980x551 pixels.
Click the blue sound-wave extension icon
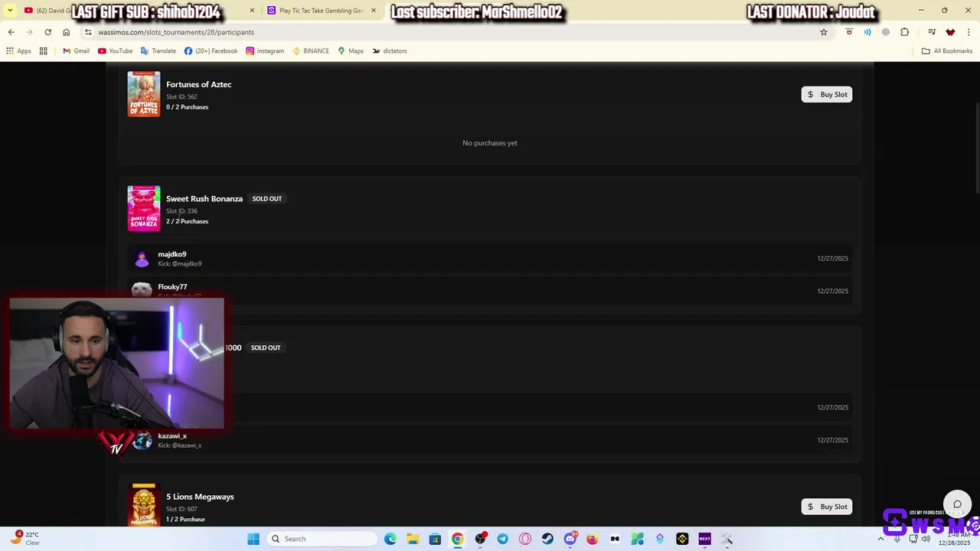coord(867,32)
